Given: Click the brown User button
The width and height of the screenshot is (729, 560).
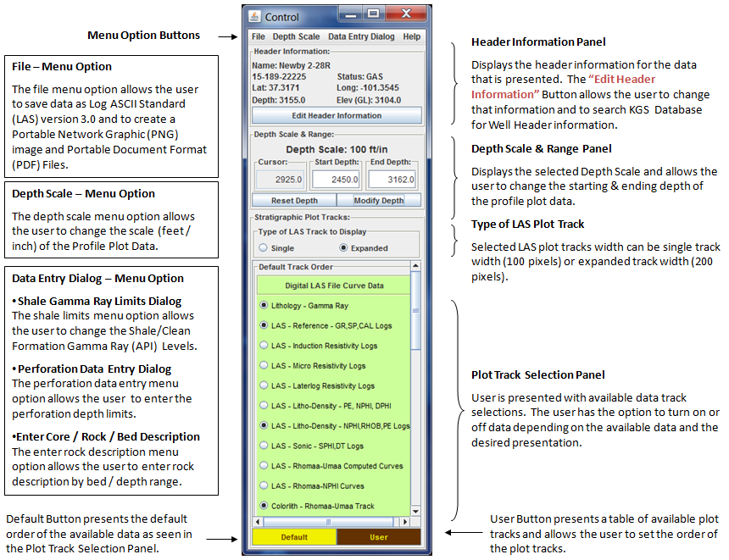Looking at the screenshot, I should [379, 537].
